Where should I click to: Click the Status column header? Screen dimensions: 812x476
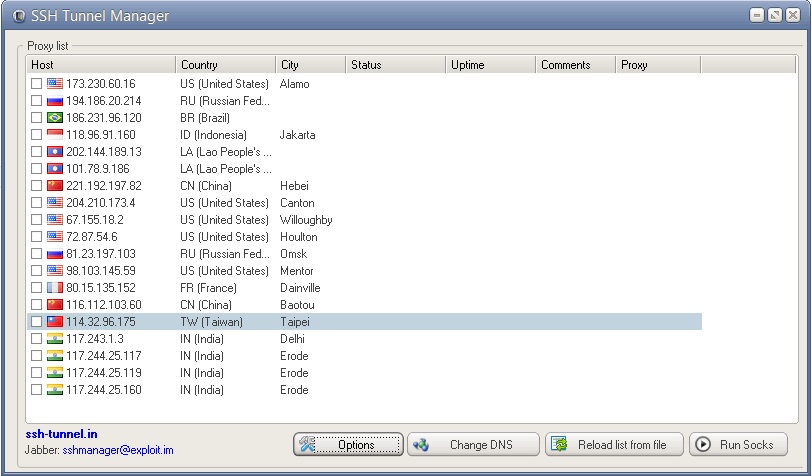(395, 65)
